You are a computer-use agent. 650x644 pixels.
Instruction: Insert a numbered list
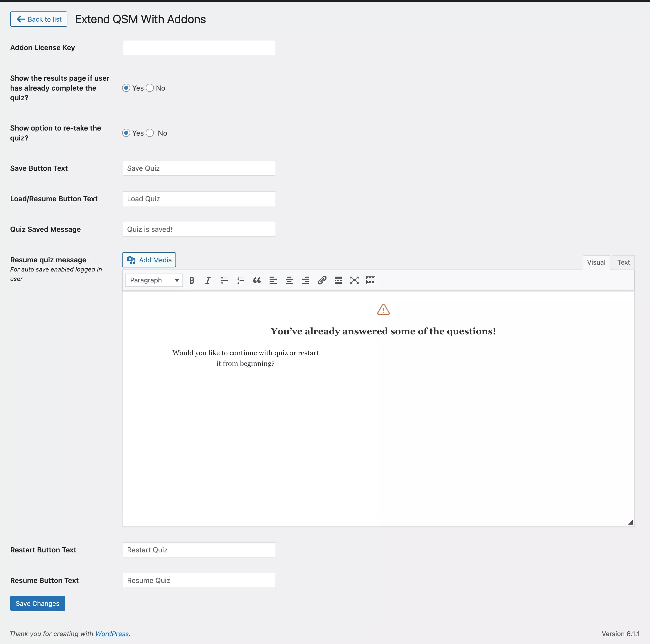coord(241,280)
